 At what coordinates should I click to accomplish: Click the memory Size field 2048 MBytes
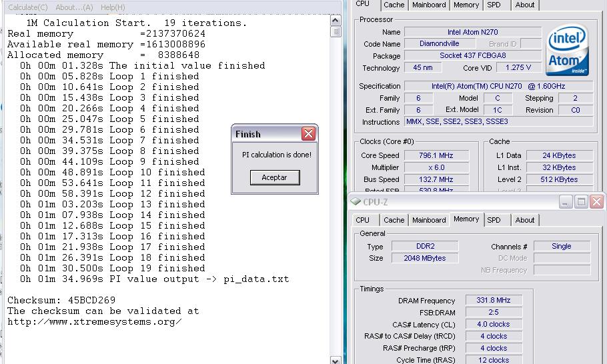425,258
